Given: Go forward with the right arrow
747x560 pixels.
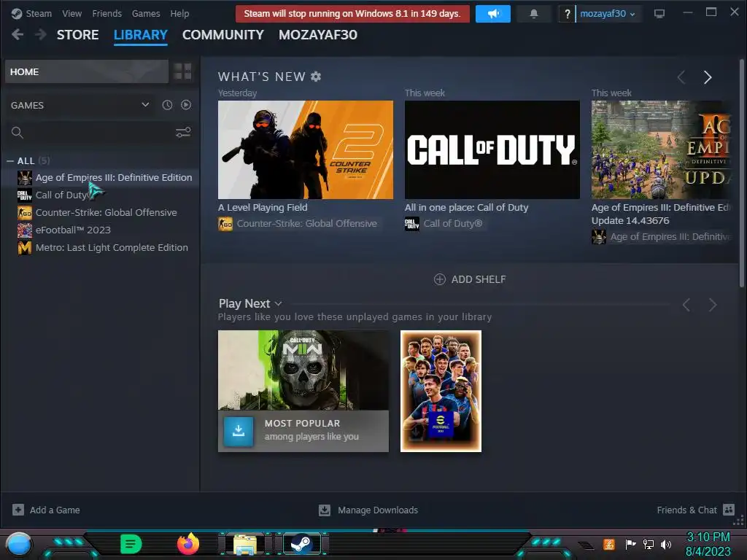Looking at the screenshot, I should 41,34.
